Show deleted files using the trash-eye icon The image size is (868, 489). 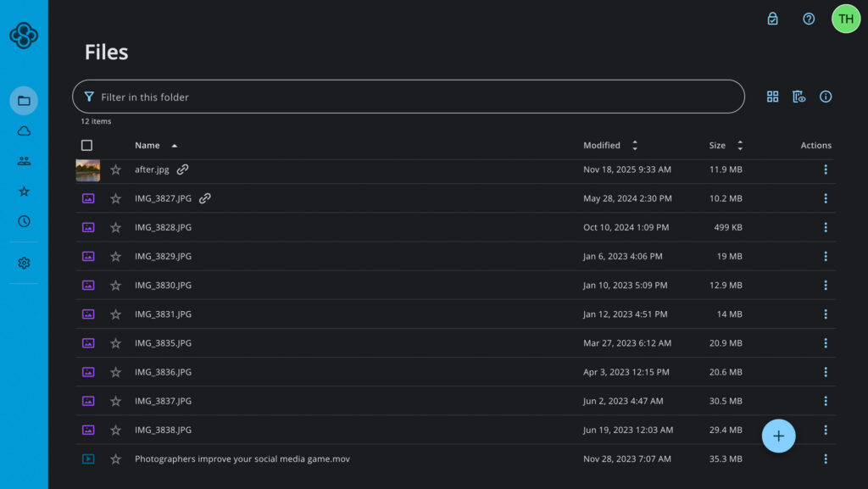798,97
